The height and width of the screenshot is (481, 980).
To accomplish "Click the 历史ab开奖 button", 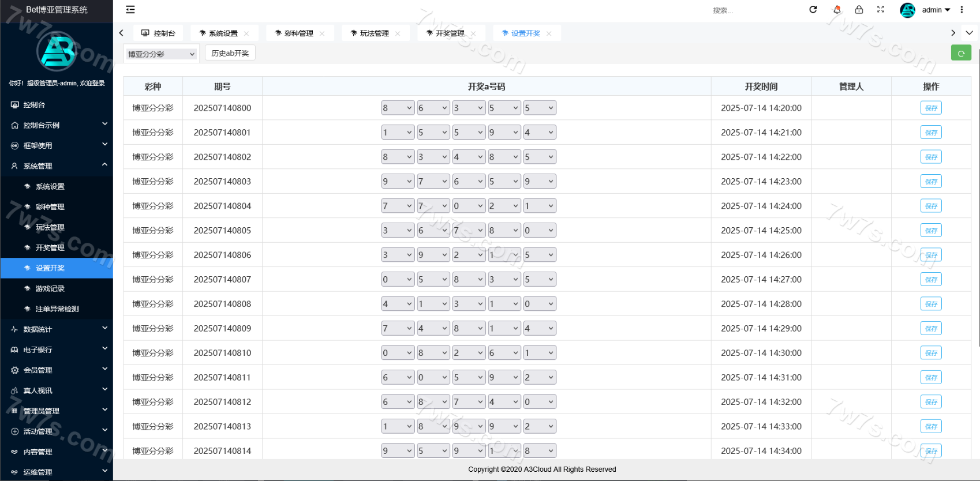I will [230, 53].
